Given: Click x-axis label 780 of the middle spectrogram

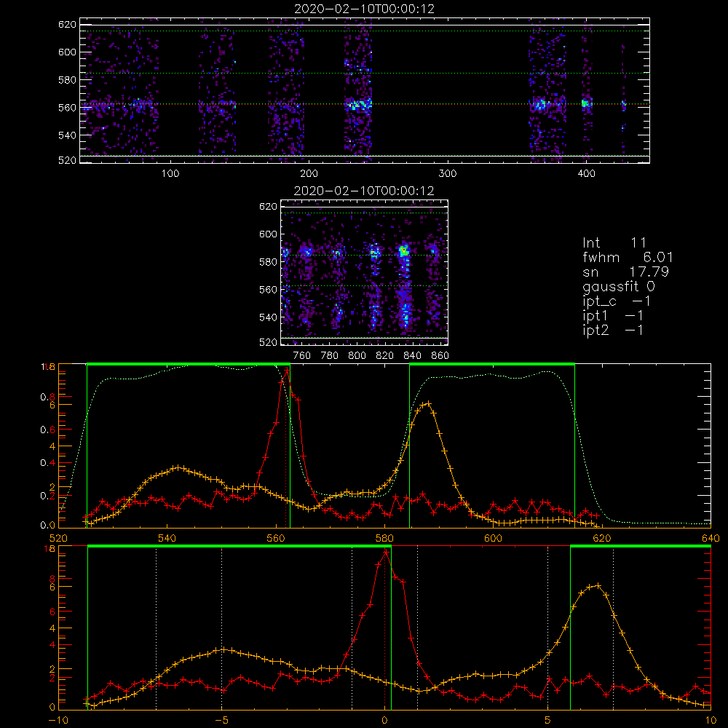Looking at the screenshot, I should point(330,356).
